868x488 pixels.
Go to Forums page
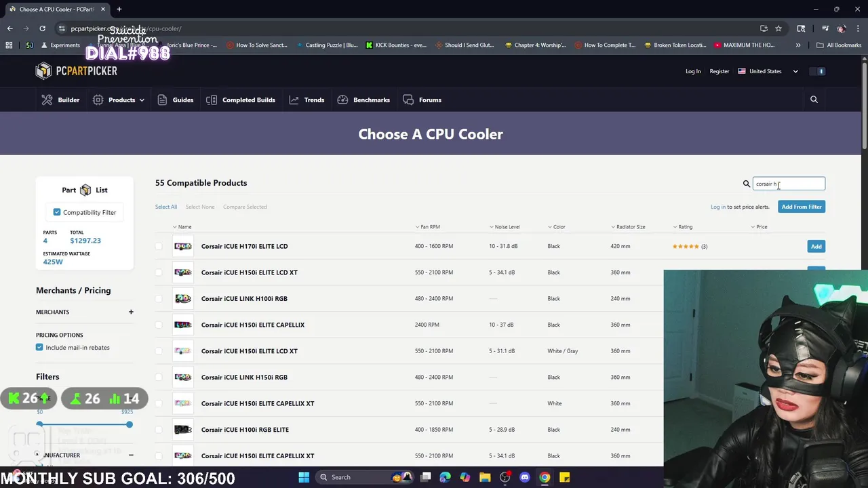430,100
